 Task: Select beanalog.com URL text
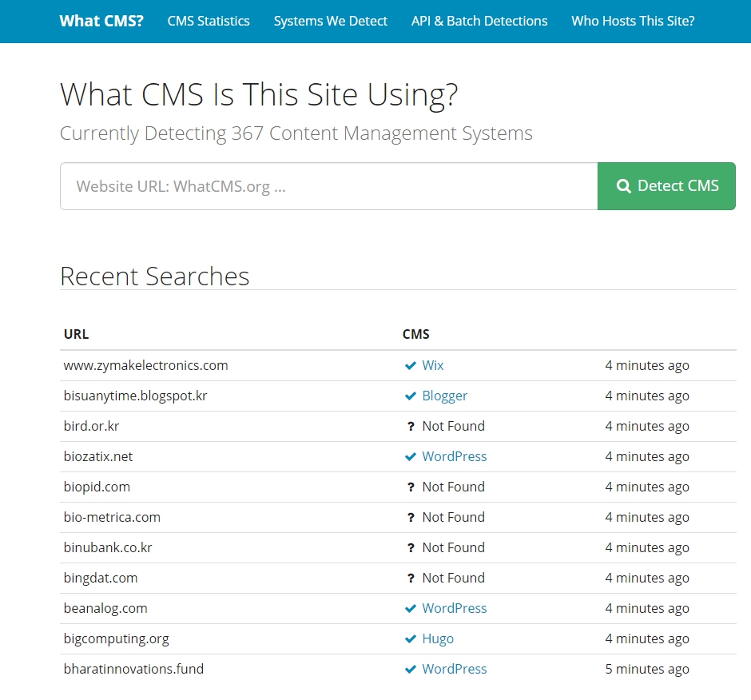(x=105, y=608)
